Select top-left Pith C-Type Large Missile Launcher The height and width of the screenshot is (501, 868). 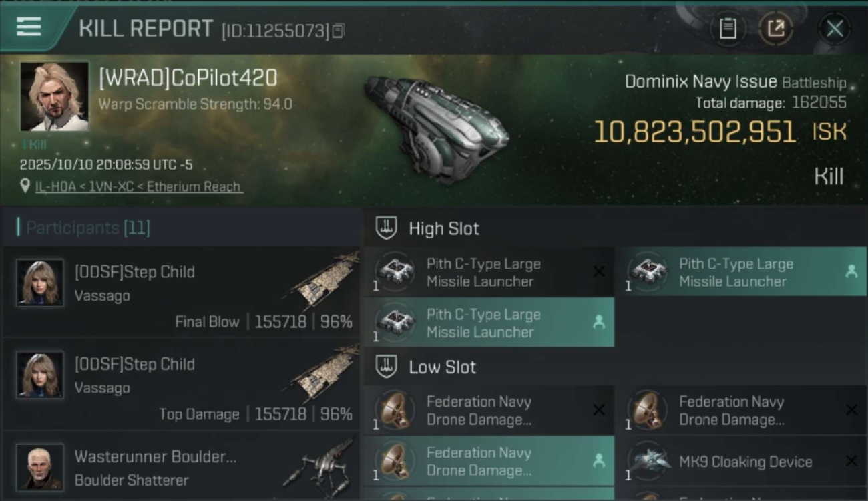pyautogui.click(x=488, y=273)
